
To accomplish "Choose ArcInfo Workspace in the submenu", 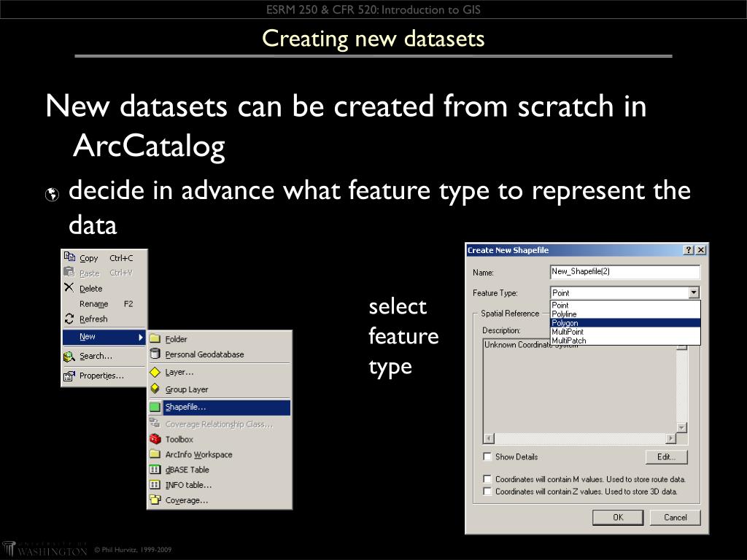I will pos(220,454).
